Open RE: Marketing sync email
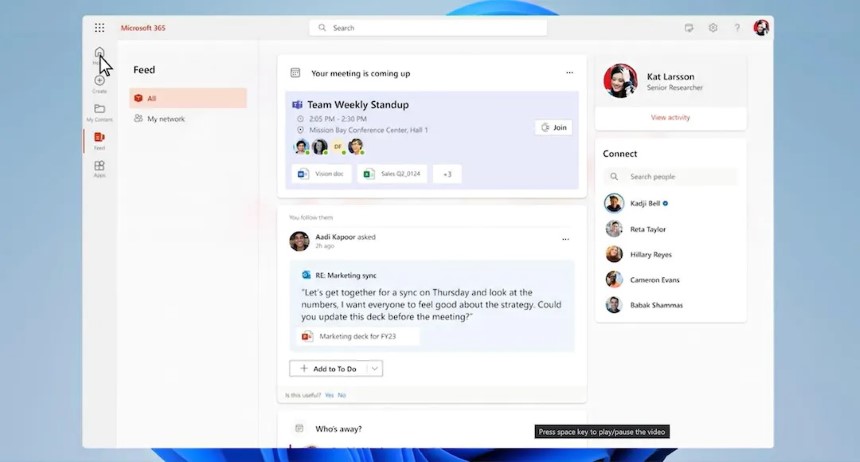The image size is (860, 462). tap(346, 275)
